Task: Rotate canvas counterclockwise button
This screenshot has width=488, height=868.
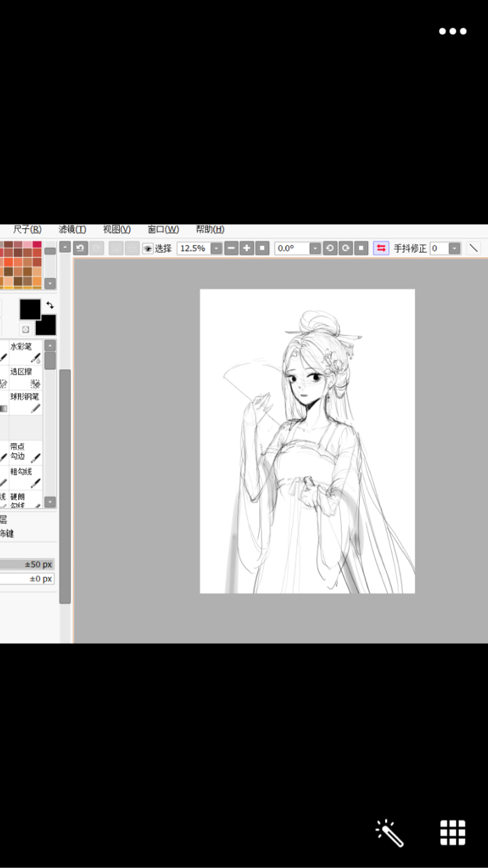Action: click(330, 248)
